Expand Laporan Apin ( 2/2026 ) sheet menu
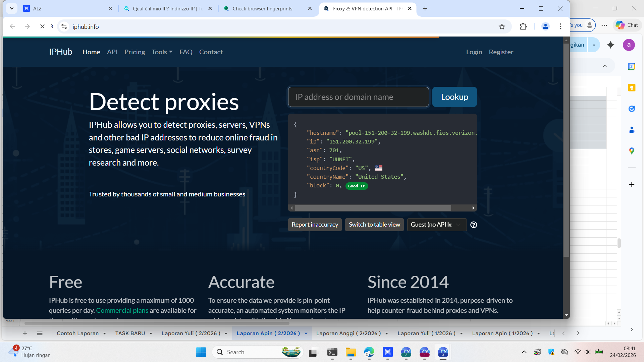 point(306,334)
